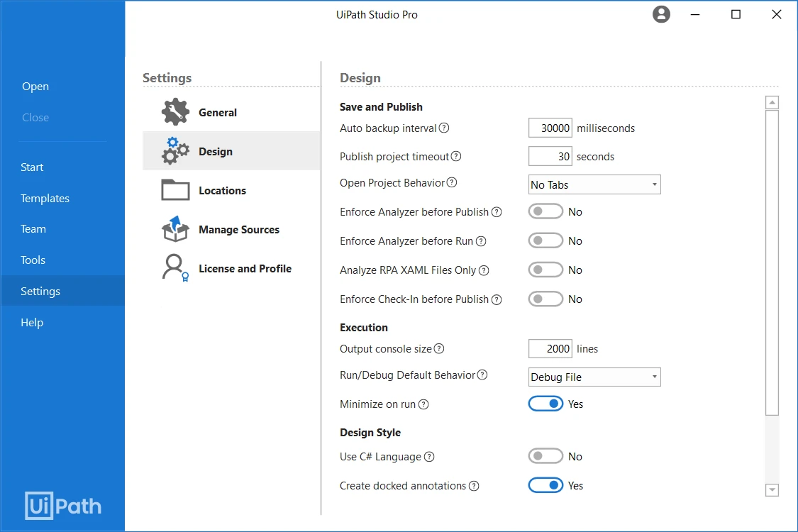This screenshot has width=798, height=532.
Task: Click help icon beside Enforce Analyzer before Publish
Action: (497, 212)
